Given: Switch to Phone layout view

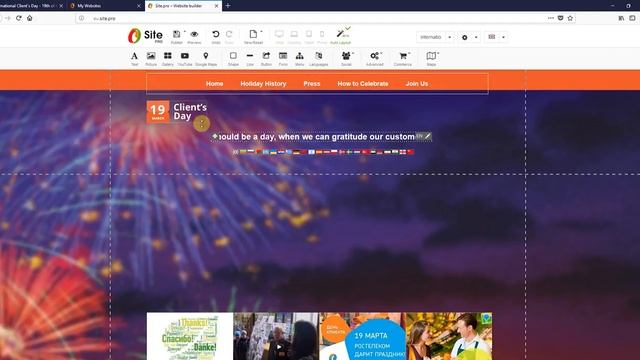Looking at the screenshot, I should pos(322,35).
